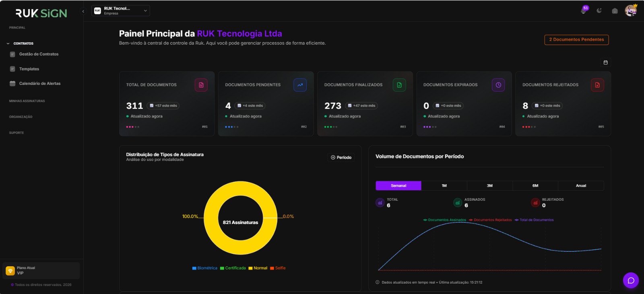Viewport: 644px width, 294px height.
Task: Collapse the sidebar with the left chevron
Action: click(x=83, y=11)
